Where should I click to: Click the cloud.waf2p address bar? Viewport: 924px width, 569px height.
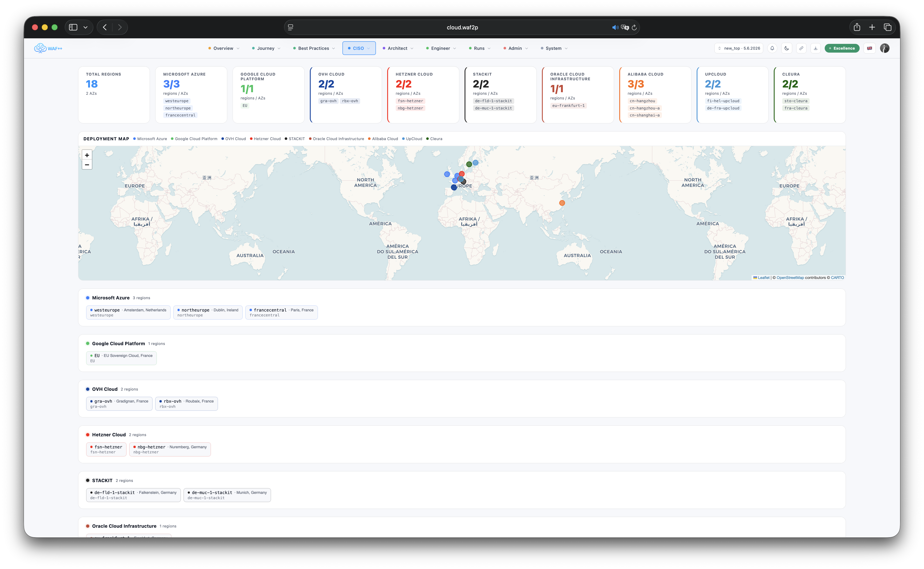coord(462,27)
